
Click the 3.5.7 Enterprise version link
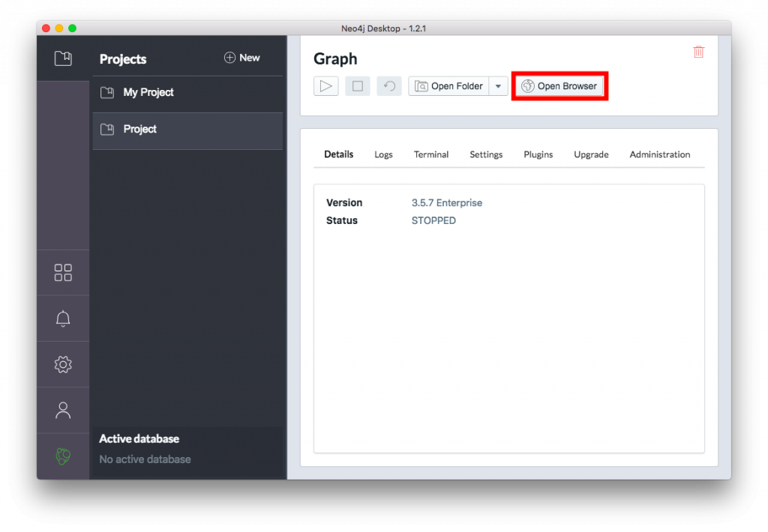pyautogui.click(x=447, y=203)
